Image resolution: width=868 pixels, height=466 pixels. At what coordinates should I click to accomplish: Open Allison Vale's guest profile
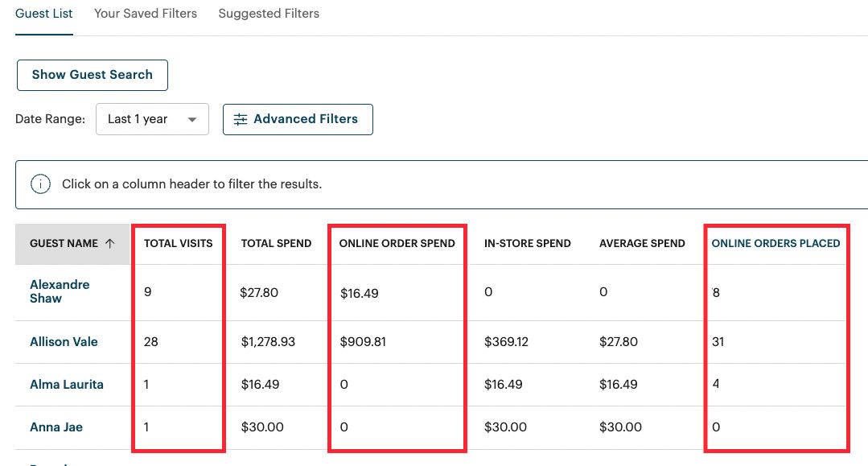64,341
